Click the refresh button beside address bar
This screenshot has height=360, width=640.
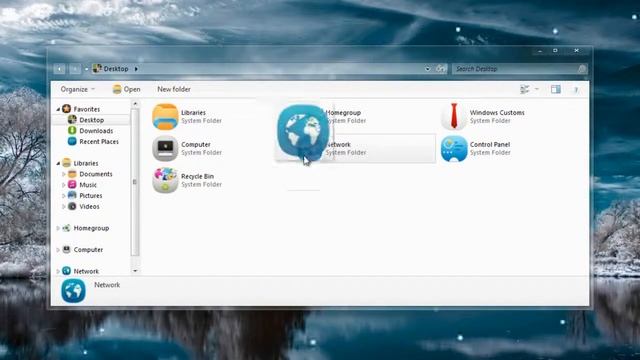pyautogui.click(x=441, y=69)
